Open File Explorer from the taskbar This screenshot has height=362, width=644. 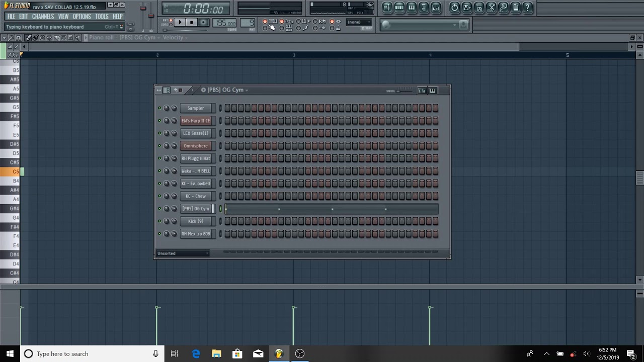point(216,353)
